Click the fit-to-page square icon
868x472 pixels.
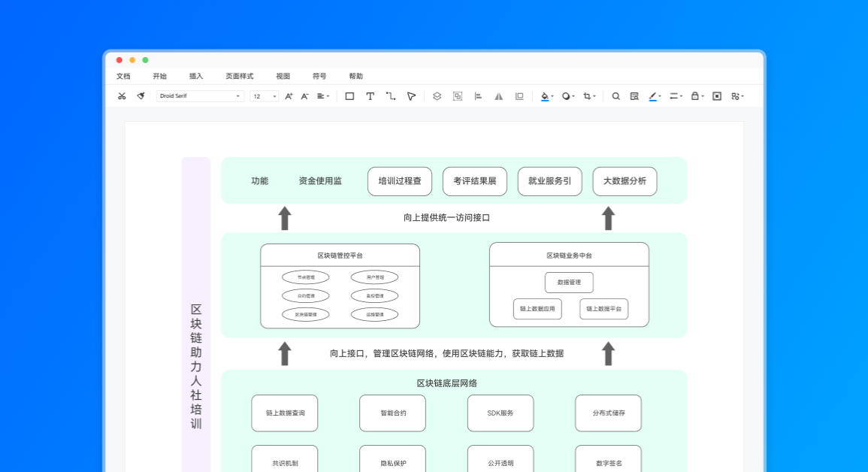[x=717, y=96]
